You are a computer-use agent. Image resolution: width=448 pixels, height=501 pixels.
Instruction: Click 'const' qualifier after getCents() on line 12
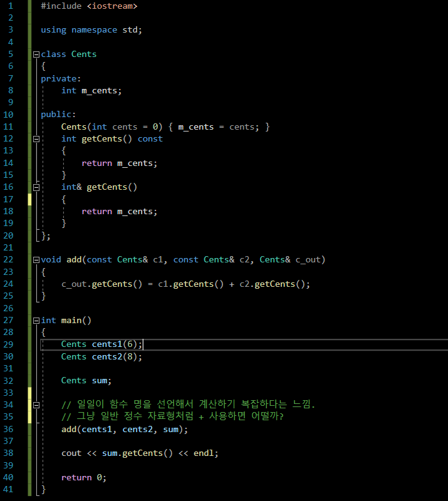point(150,139)
